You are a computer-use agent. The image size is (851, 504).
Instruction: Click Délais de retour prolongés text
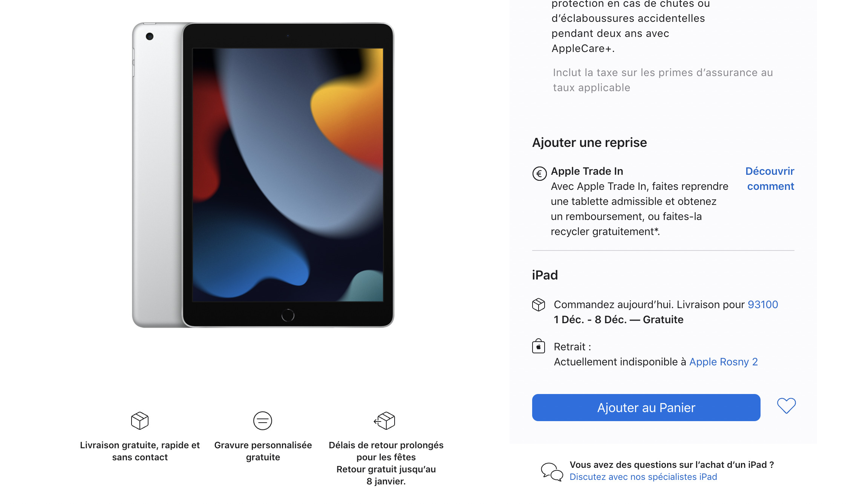coord(386,445)
